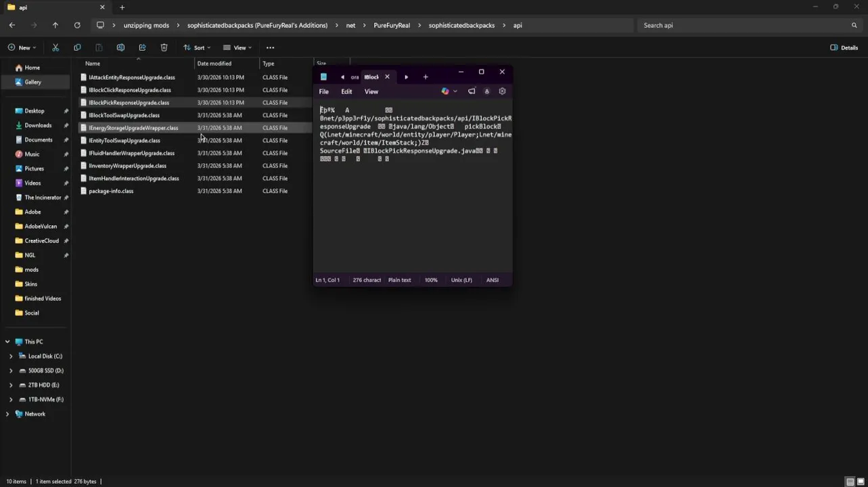Image resolution: width=868 pixels, height=487 pixels.
Task: Open the Notepad megaphone notifications icon
Action: tap(472, 91)
